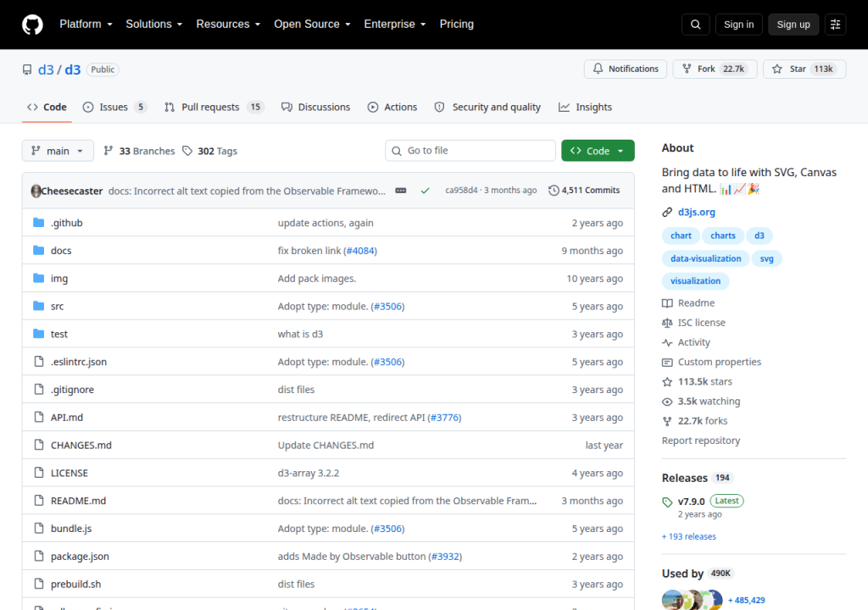Click the link icon beside d3js.org

click(667, 212)
